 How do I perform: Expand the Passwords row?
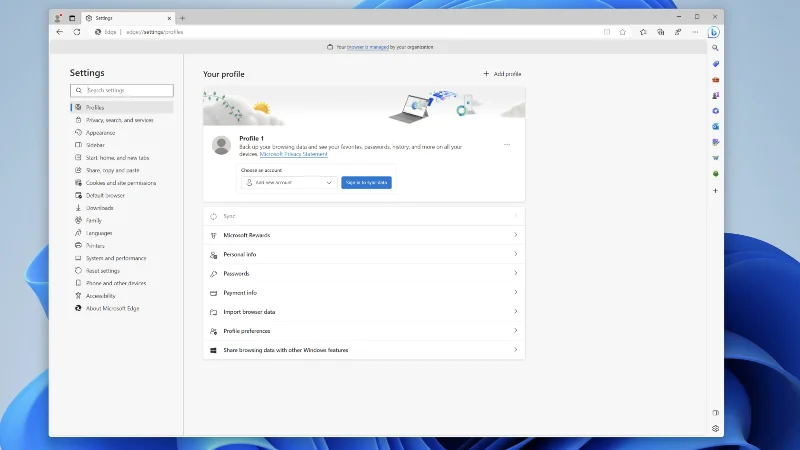(364, 273)
